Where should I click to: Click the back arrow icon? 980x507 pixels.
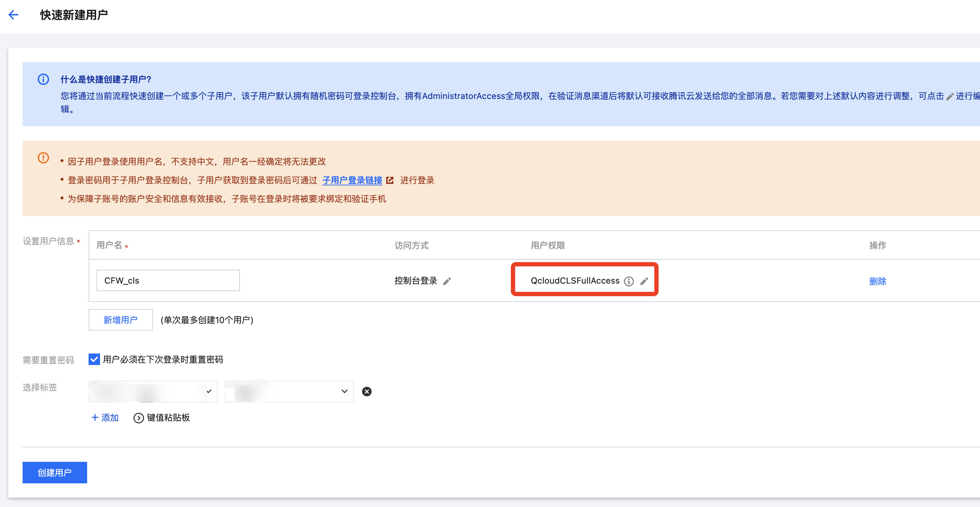[13, 15]
